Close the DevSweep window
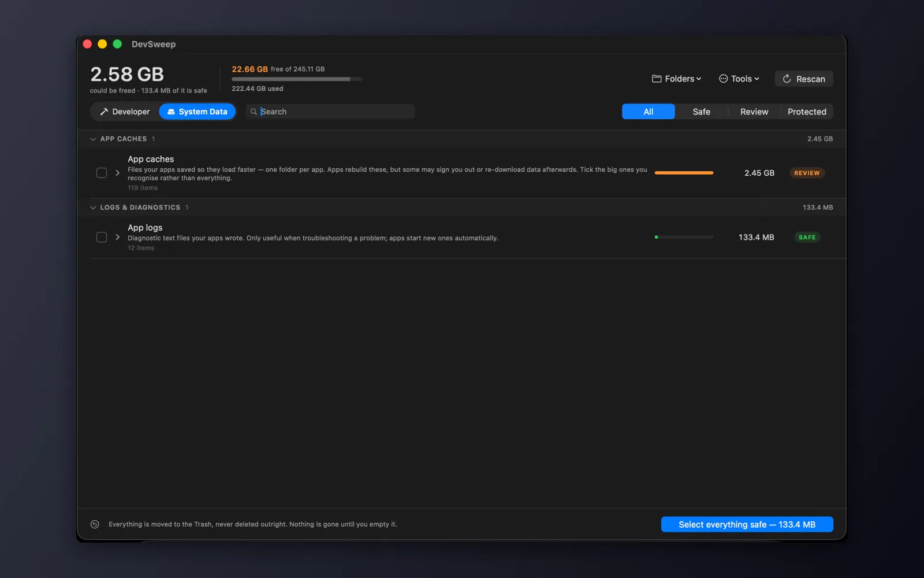Image resolution: width=924 pixels, height=578 pixels. 88,44
